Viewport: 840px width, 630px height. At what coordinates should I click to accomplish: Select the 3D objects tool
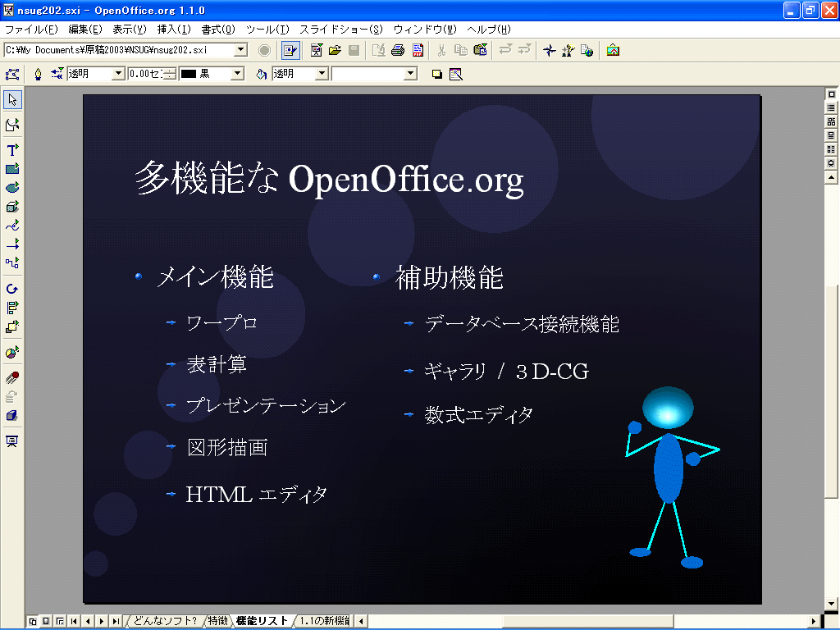coord(12,206)
